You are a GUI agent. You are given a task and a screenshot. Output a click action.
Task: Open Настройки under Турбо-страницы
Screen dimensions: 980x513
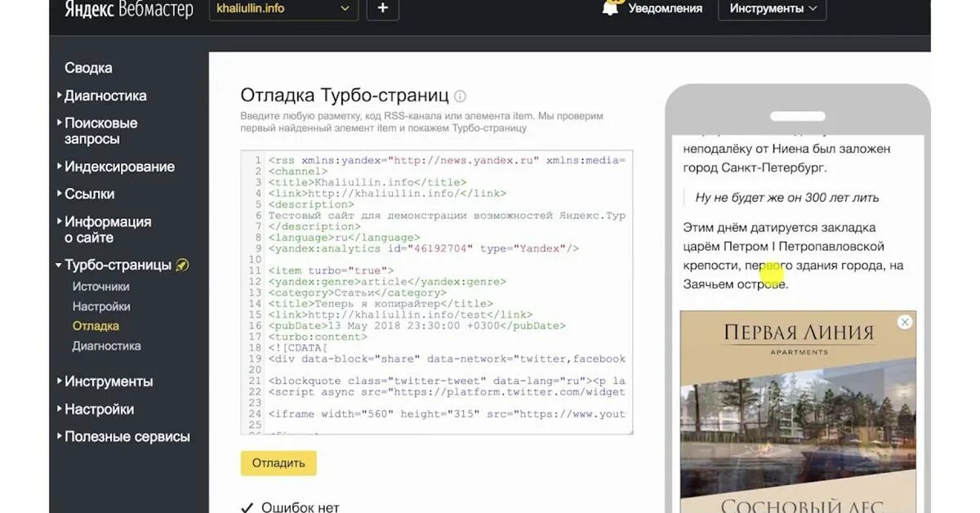[101, 306]
